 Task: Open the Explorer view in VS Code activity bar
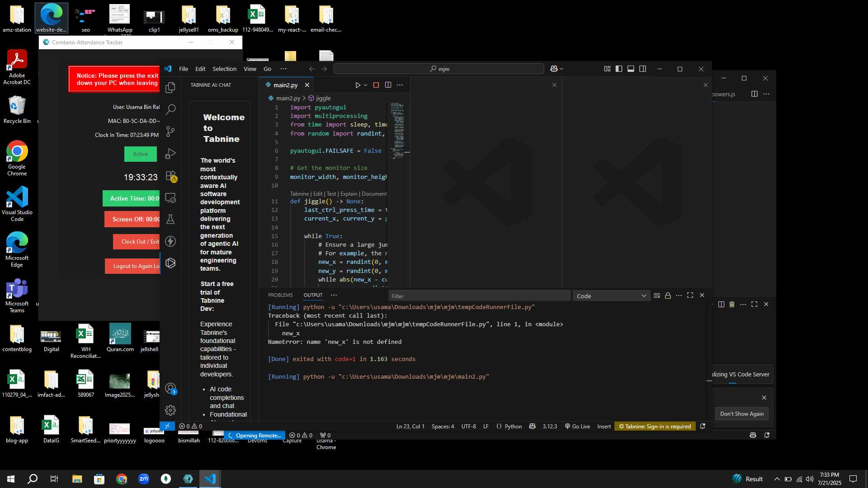pos(170,87)
